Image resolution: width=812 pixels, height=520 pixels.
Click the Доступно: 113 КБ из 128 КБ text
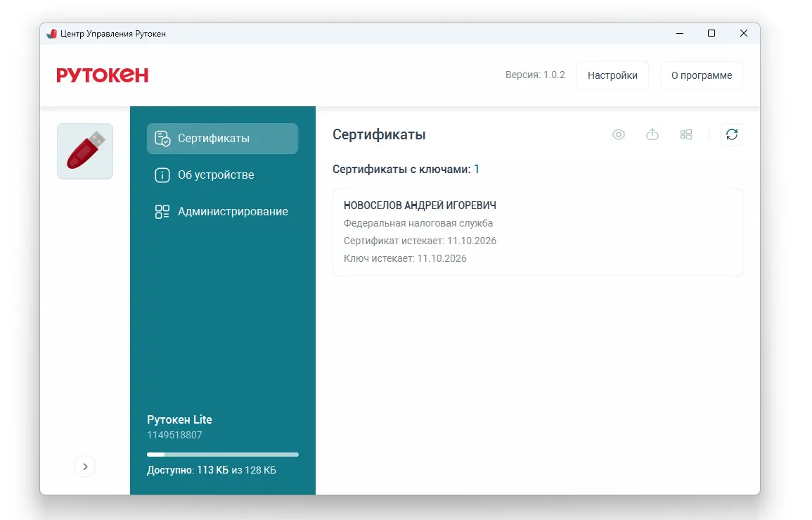point(212,470)
